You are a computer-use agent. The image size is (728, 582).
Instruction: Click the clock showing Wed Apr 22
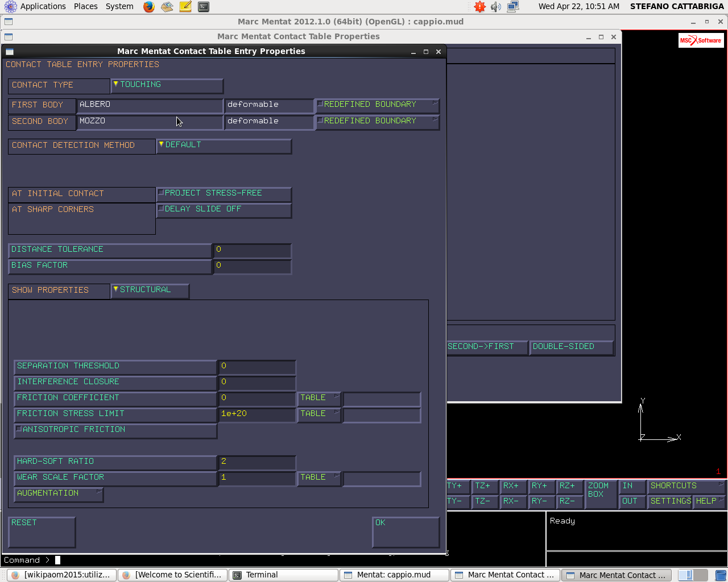[579, 6]
